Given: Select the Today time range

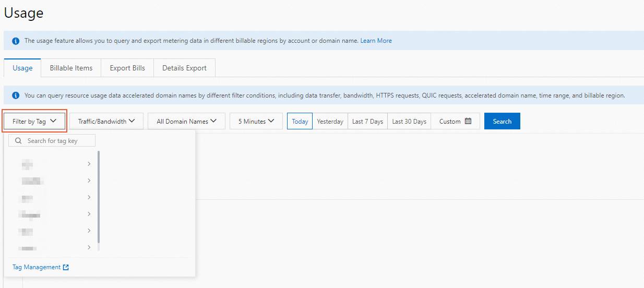Looking at the screenshot, I should pyautogui.click(x=300, y=121).
